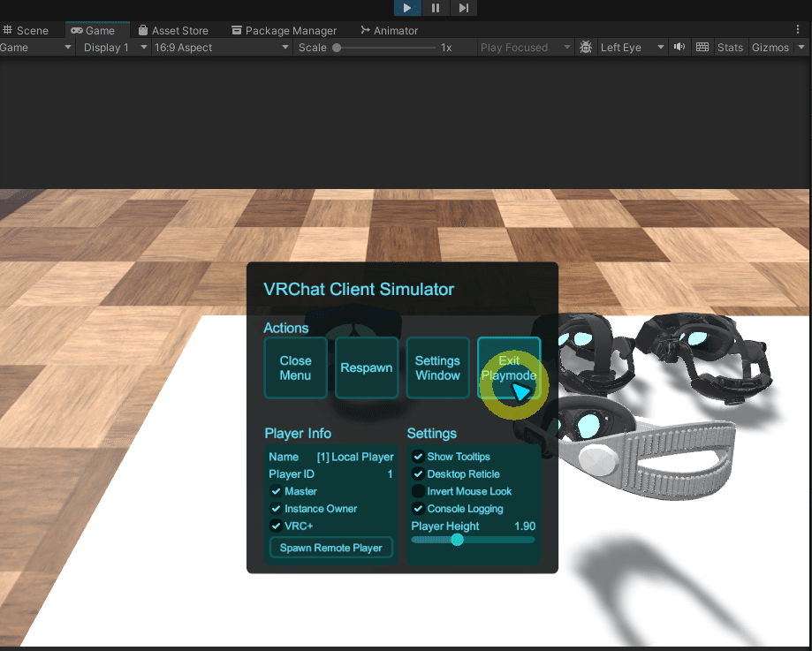
Task: Advance one frame with the Step button
Action: (x=464, y=8)
